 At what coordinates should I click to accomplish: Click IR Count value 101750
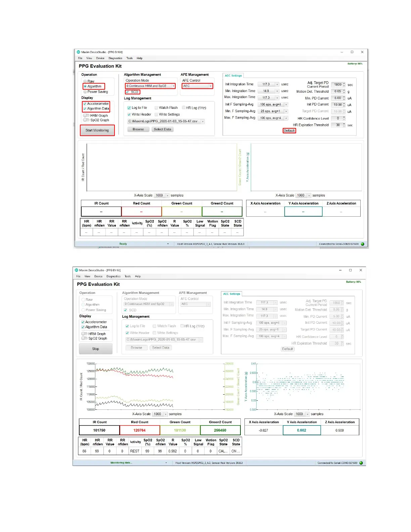pos(99,430)
